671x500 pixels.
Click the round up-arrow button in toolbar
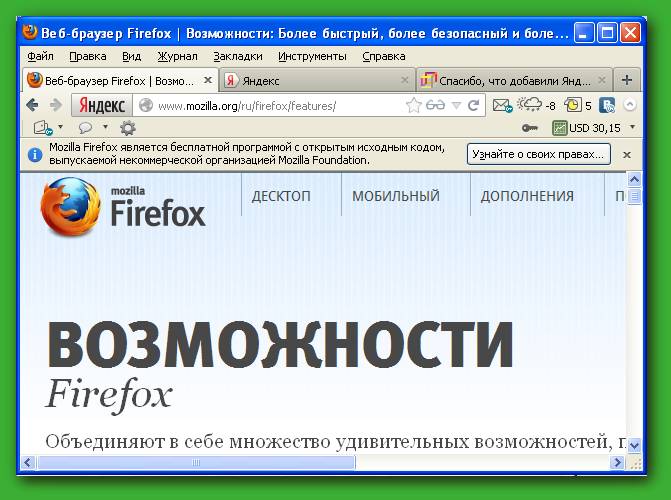pyautogui.click(x=629, y=105)
